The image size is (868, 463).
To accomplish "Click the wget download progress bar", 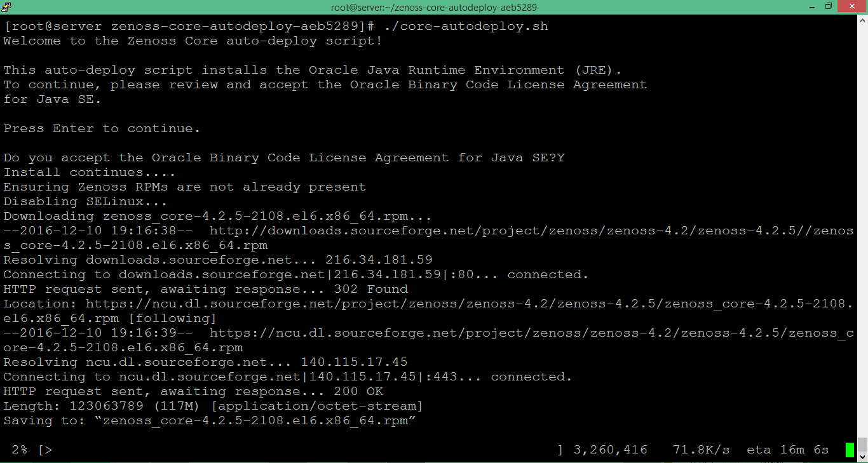I will (x=300, y=450).
